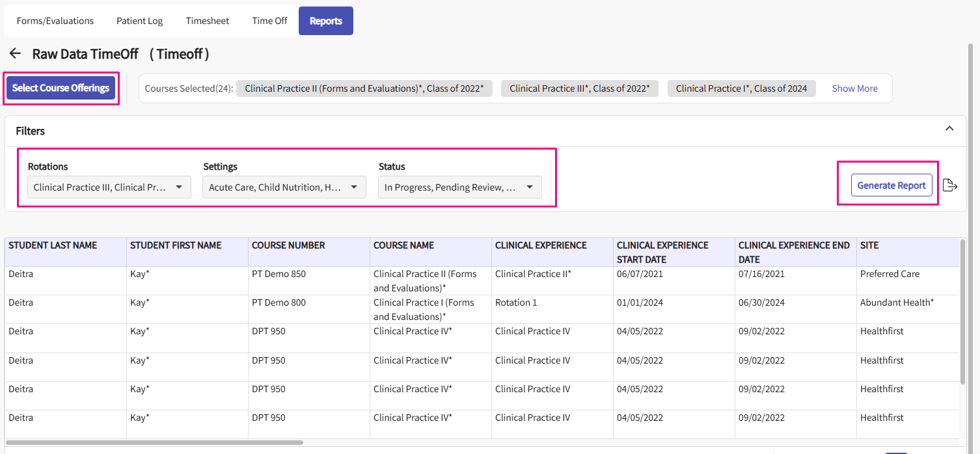This screenshot has width=980, height=454.
Task: Click the Clinical Practice I Class of 2024 chip
Action: (x=741, y=88)
